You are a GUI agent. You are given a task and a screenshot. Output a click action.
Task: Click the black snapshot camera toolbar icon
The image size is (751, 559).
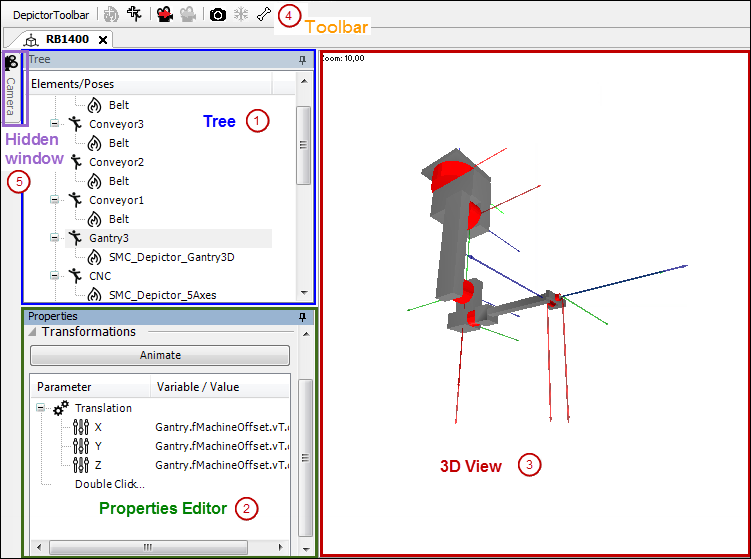[x=217, y=15]
